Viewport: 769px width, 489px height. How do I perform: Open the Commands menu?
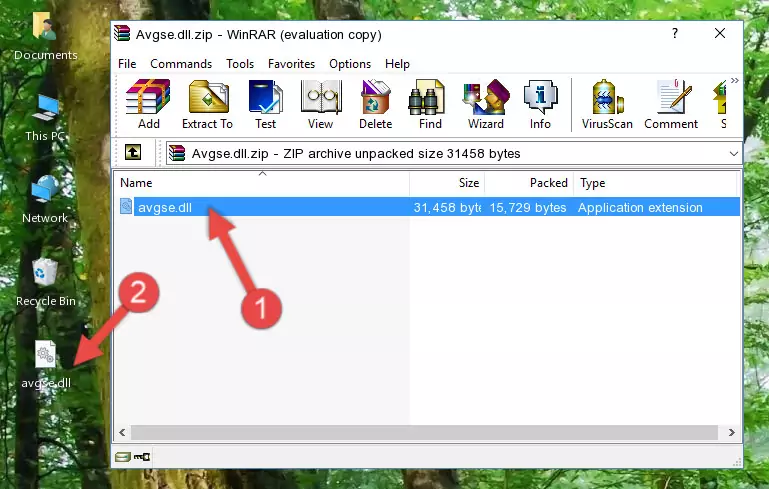tap(181, 64)
